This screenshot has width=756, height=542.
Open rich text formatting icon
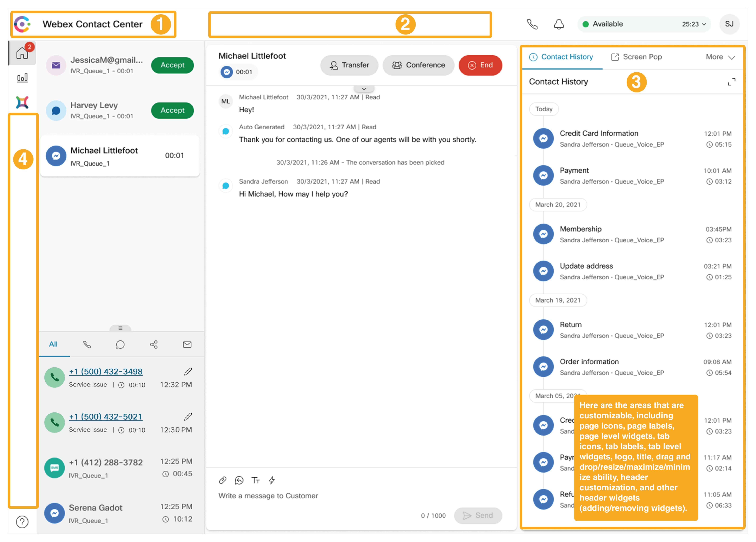coord(255,480)
